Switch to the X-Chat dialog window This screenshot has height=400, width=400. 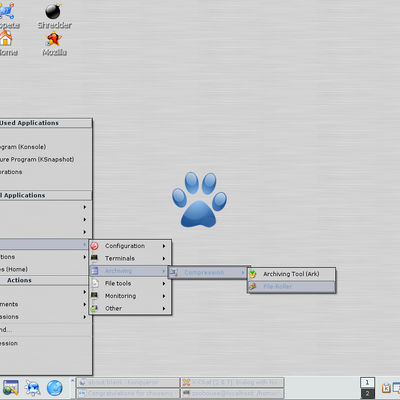click(x=233, y=382)
